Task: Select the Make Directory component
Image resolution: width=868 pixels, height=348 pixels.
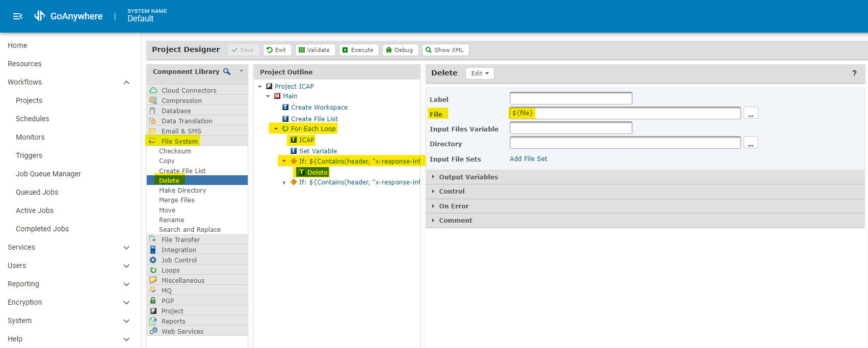Action: (x=182, y=190)
